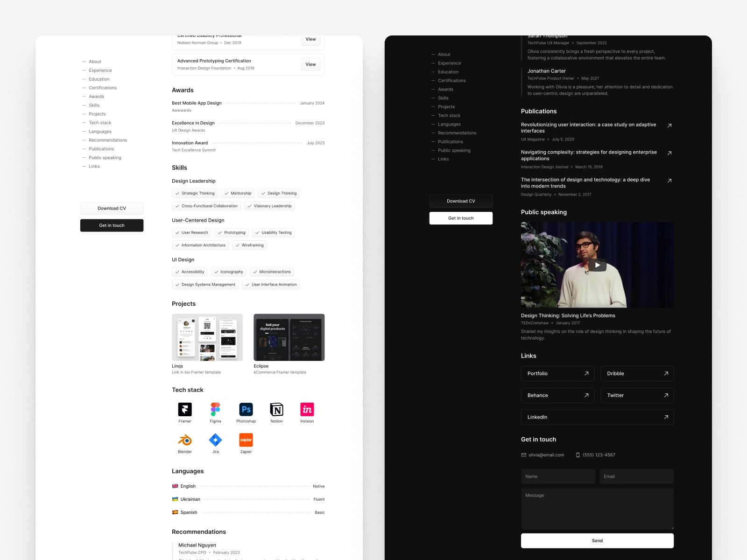Click 'Best Mobile App Design' award text
Image resolution: width=747 pixels, height=560 pixels.
pos(197,103)
